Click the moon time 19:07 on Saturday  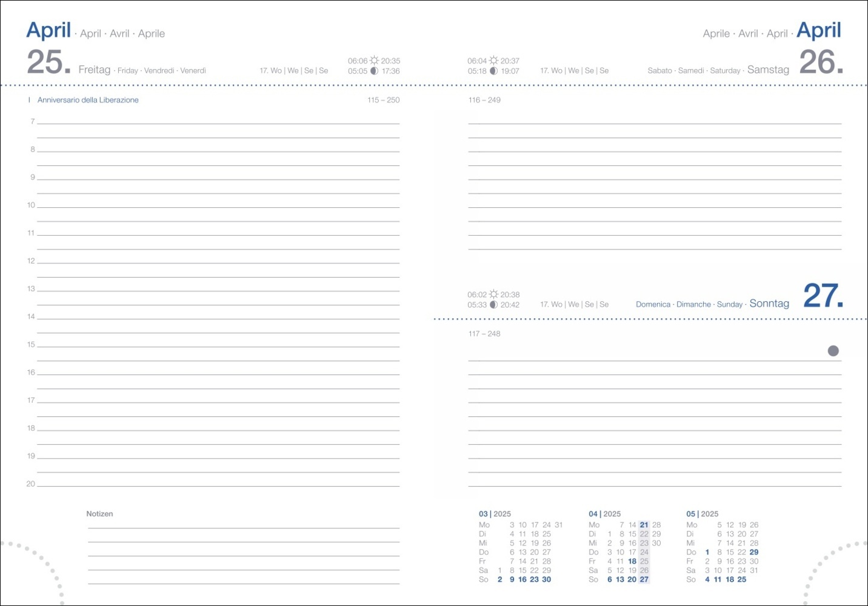510,71
